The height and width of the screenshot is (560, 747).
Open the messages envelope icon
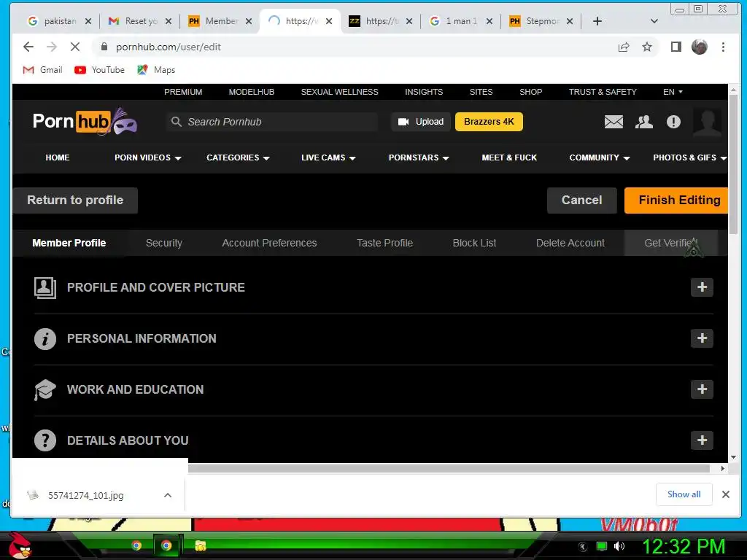point(614,122)
